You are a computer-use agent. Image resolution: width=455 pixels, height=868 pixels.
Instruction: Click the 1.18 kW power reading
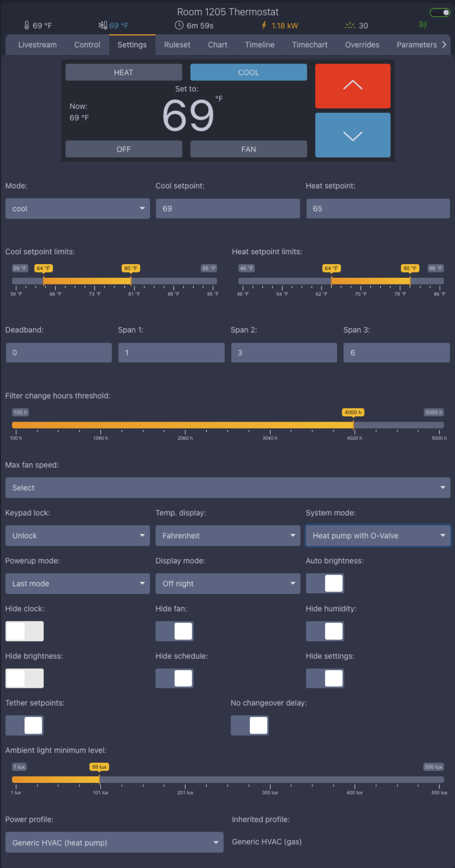285,25
